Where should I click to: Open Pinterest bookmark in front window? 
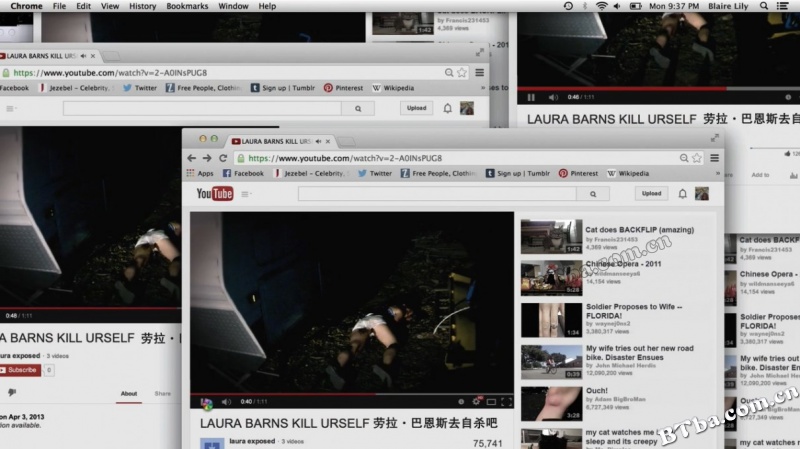[x=578, y=173]
